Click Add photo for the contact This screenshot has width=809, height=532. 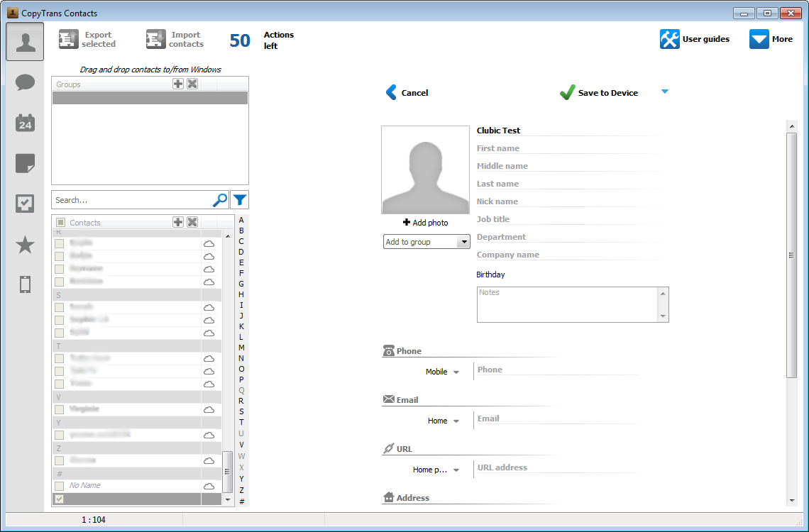pos(425,222)
